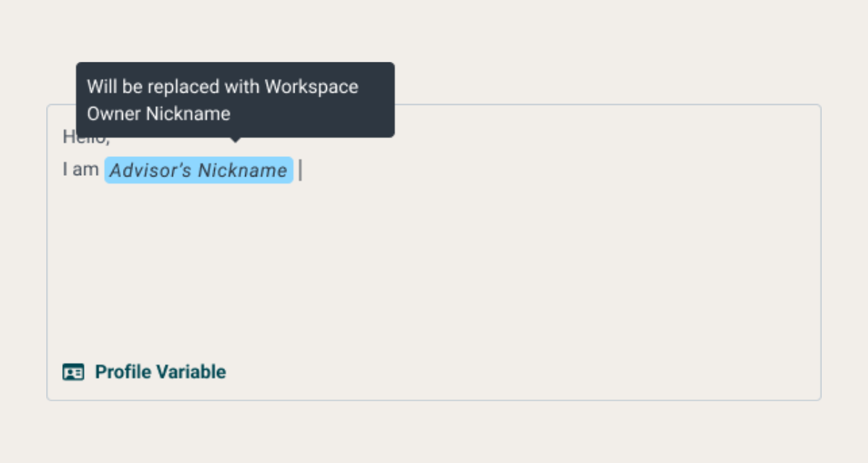Click "Owner Nickname" in the dark tooltip
The image size is (868, 463).
[158, 114]
